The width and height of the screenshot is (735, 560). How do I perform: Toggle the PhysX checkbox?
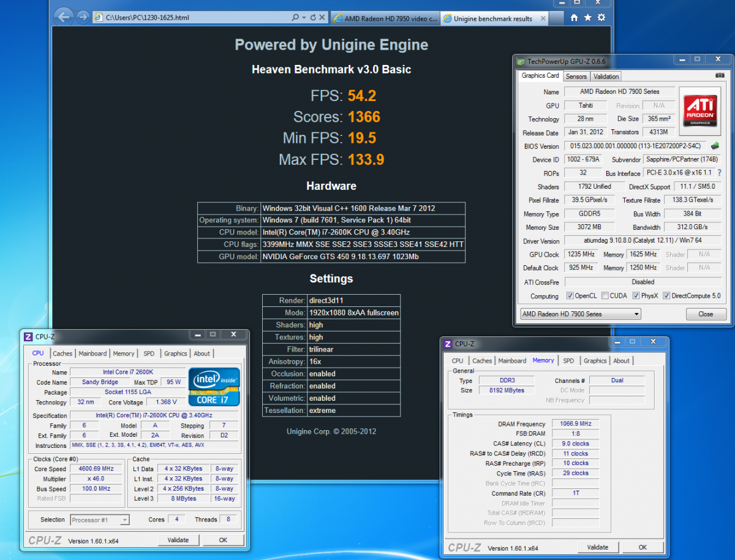[636, 296]
